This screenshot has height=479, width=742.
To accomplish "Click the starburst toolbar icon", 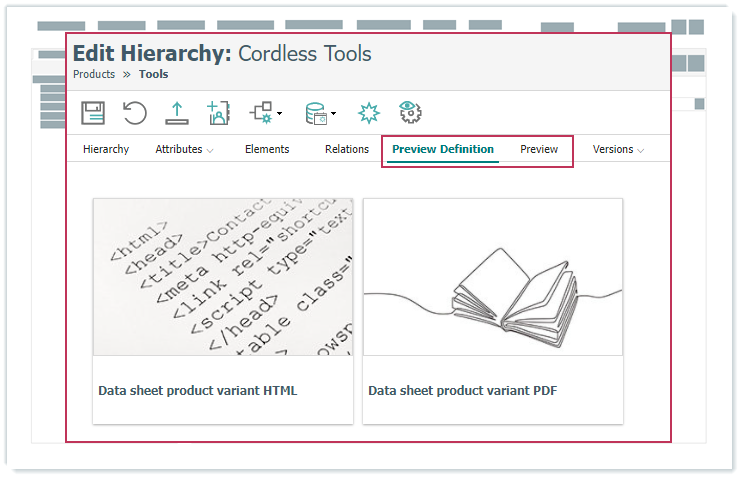I will click(x=368, y=113).
